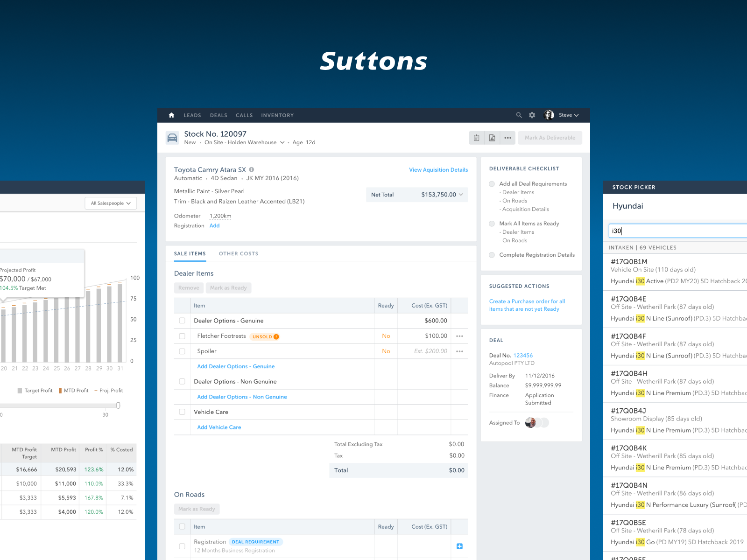747x560 pixels.
Task: Tick Dealer Options - Non Genuine checkbox
Action: coord(182,382)
